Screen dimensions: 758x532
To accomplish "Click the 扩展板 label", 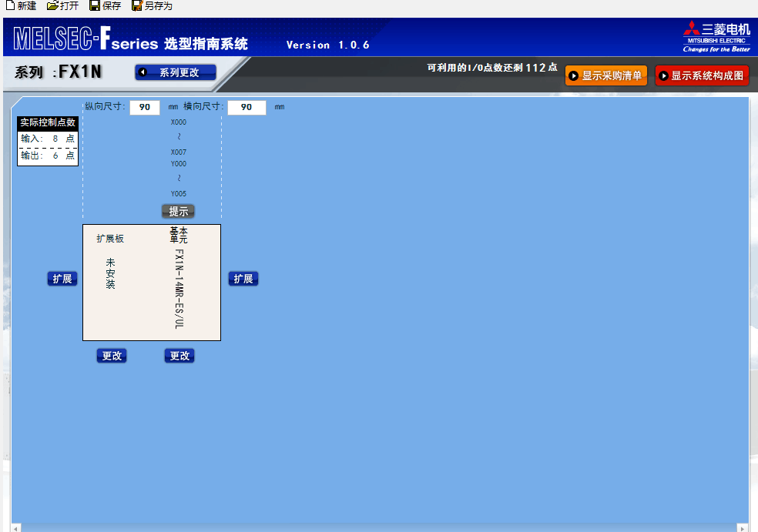I will pos(110,239).
